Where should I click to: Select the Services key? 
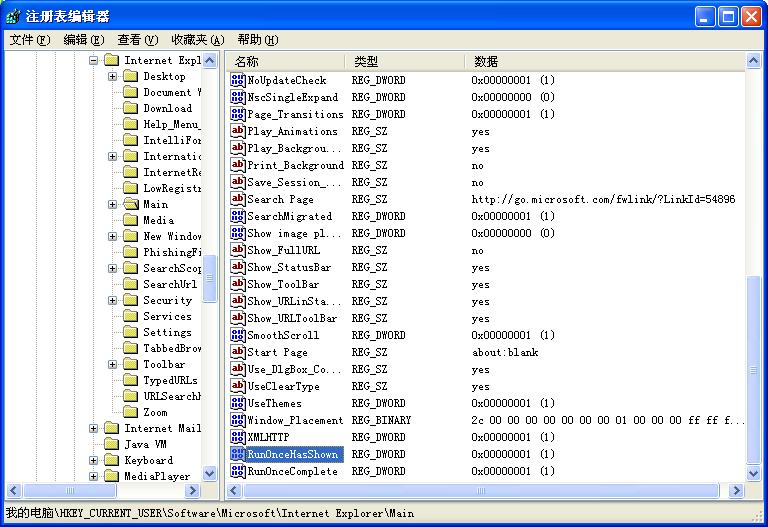point(167,316)
